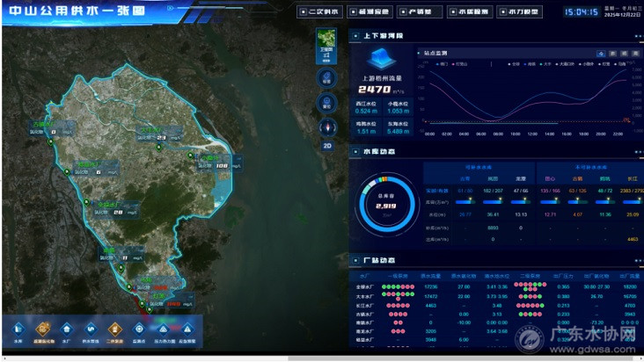
Task: Toggle the highlighted 咸潮氯化物 chloride layer
Action: pyautogui.click(x=43, y=329)
